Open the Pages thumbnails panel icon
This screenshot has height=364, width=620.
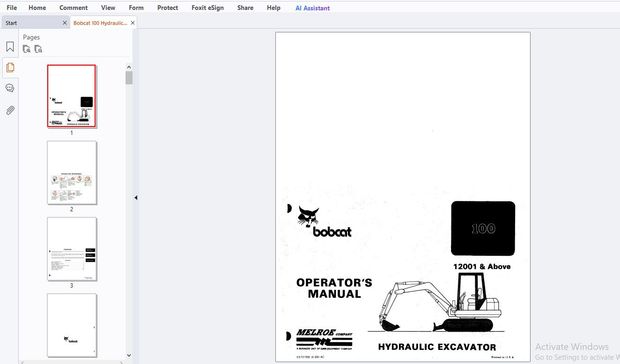tap(10, 67)
